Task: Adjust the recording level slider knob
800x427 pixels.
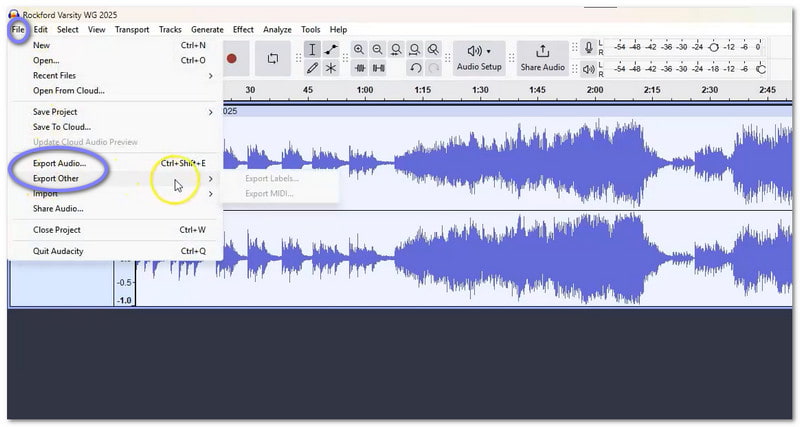Action: [x=714, y=47]
